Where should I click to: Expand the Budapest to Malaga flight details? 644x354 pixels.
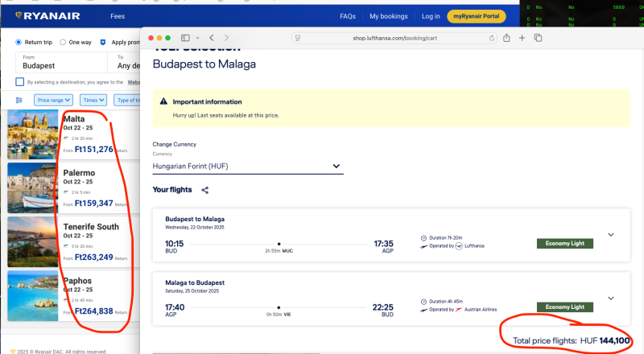[x=610, y=235]
